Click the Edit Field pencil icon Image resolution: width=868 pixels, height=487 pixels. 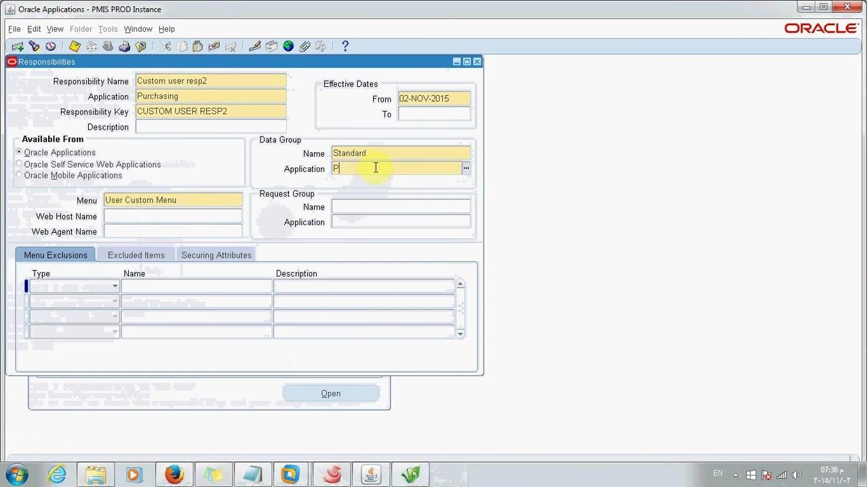[255, 46]
